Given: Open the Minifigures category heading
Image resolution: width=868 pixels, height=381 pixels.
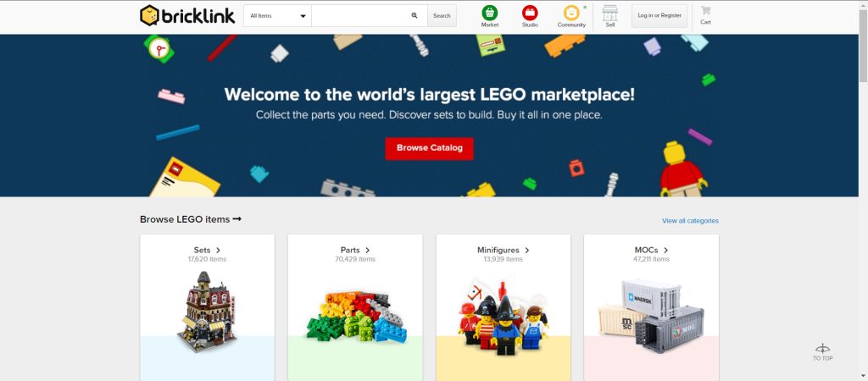Looking at the screenshot, I should (x=504, y=250).
